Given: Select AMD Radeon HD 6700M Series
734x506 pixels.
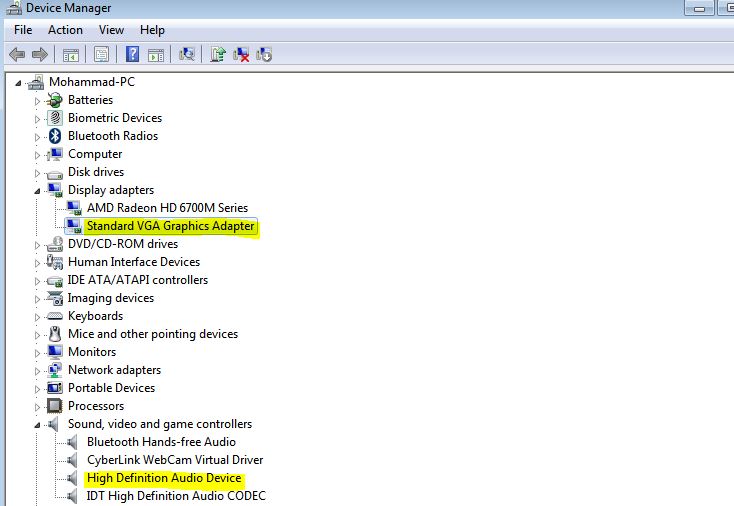Looking at the screenshot, I should tap(167, 208).
